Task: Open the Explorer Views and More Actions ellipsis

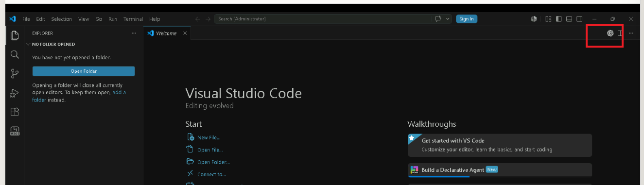Action: click(x=134, y=33)
